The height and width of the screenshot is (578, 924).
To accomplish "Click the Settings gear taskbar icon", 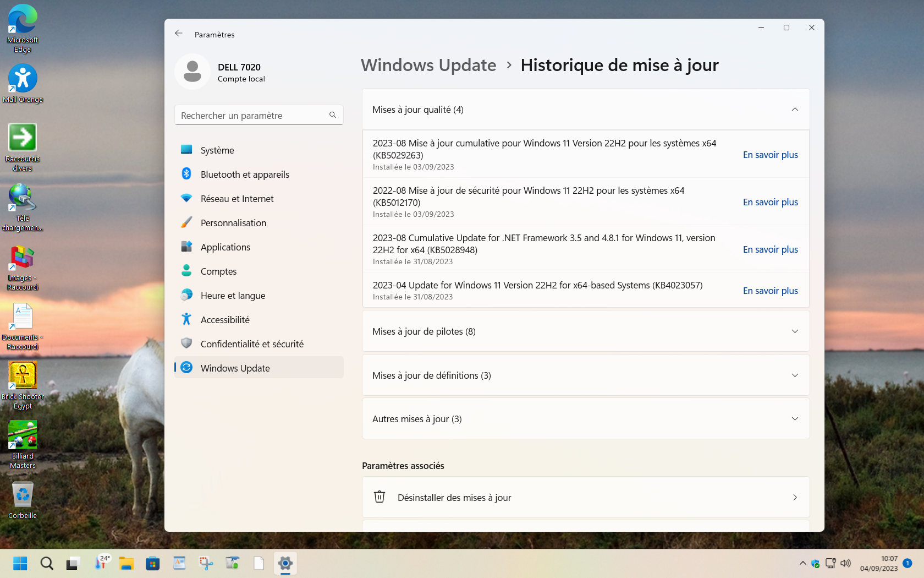I will [x=285, y=563].
